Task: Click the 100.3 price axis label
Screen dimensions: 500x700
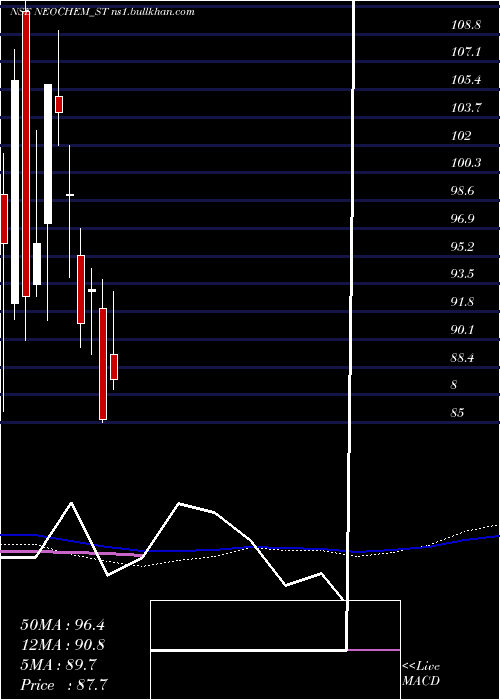Action: pos(466,163)
